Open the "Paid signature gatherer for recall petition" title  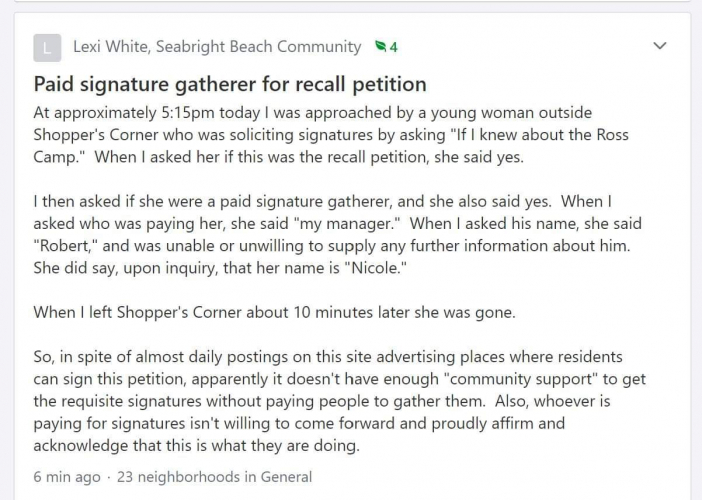pyautogui.click(x=230, y=84)
